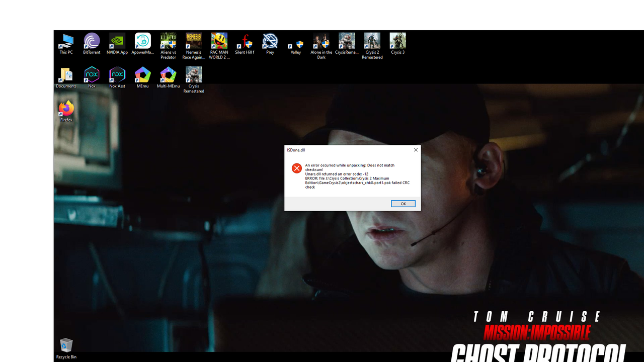Image resolution: width=644 pixels, height=362 pixels.
Task: Open the Recycle Bin
Action: coord(66,349)
